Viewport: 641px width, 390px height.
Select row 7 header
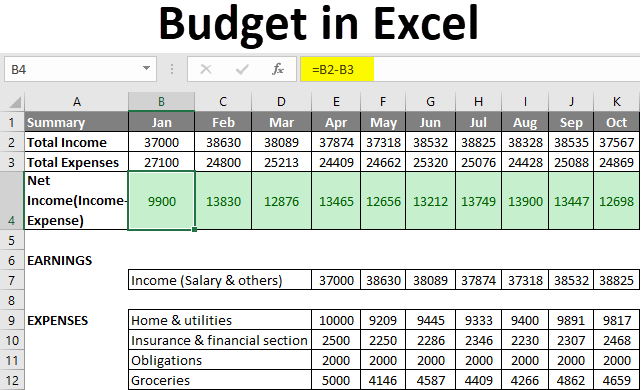point(12,280)
